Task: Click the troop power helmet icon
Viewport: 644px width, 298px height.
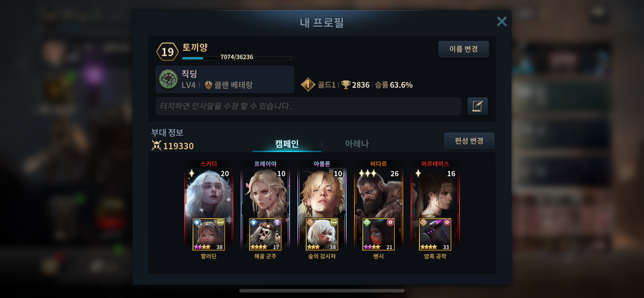Action: tap(156, 145)
